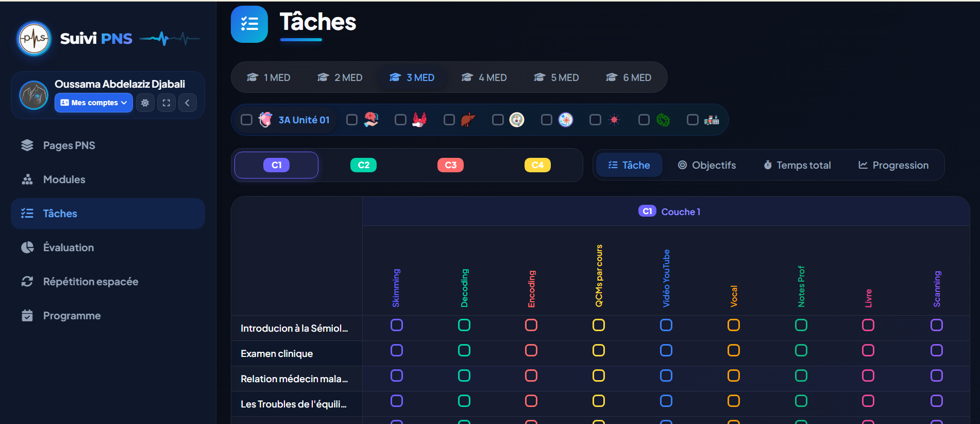Select the 5 MED year tab
Viewport: 980px width, 424px height.
[556, 77]
